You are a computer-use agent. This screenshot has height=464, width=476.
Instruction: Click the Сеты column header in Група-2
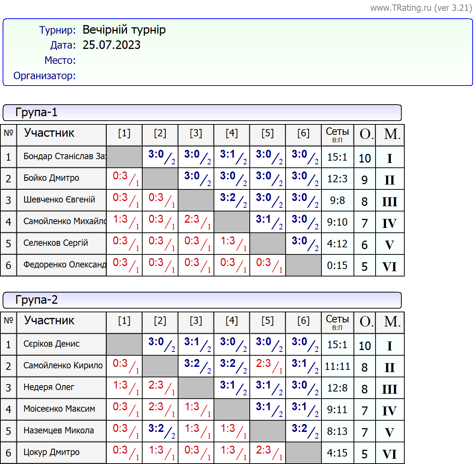337,322
